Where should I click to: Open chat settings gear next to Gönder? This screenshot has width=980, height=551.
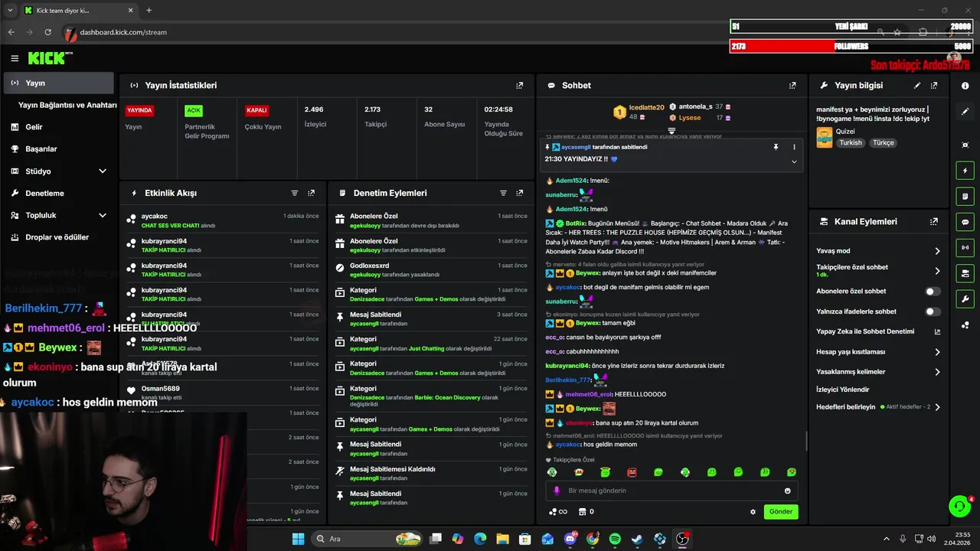pyautogui.click(x=753, y=512)
